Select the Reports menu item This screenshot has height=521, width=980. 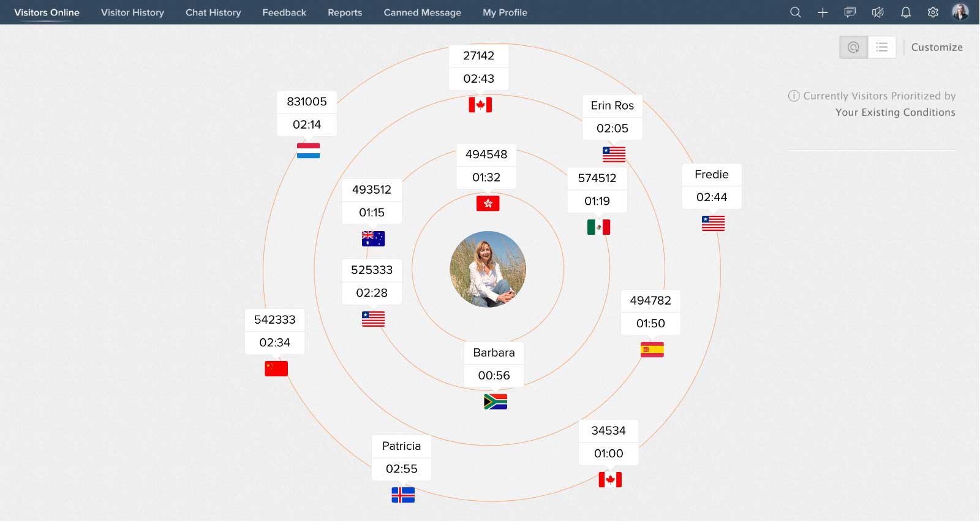pyautogui.click(x=345, y=12)
